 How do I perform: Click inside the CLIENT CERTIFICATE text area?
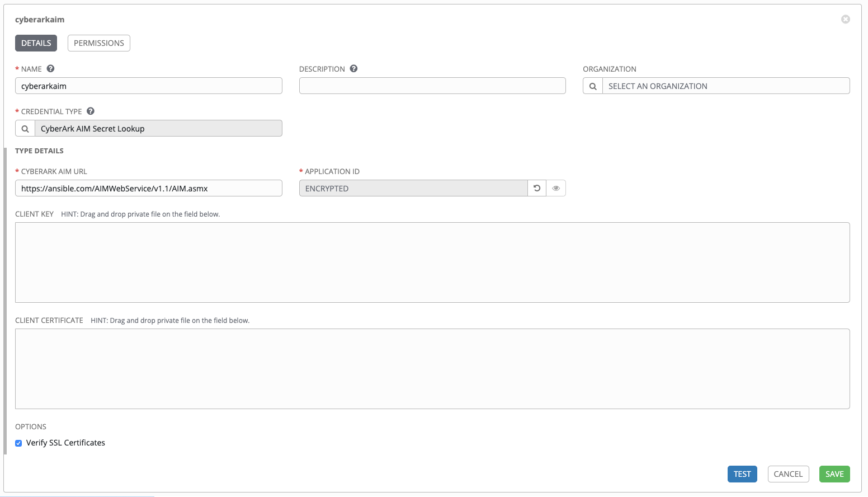(432, 369)
